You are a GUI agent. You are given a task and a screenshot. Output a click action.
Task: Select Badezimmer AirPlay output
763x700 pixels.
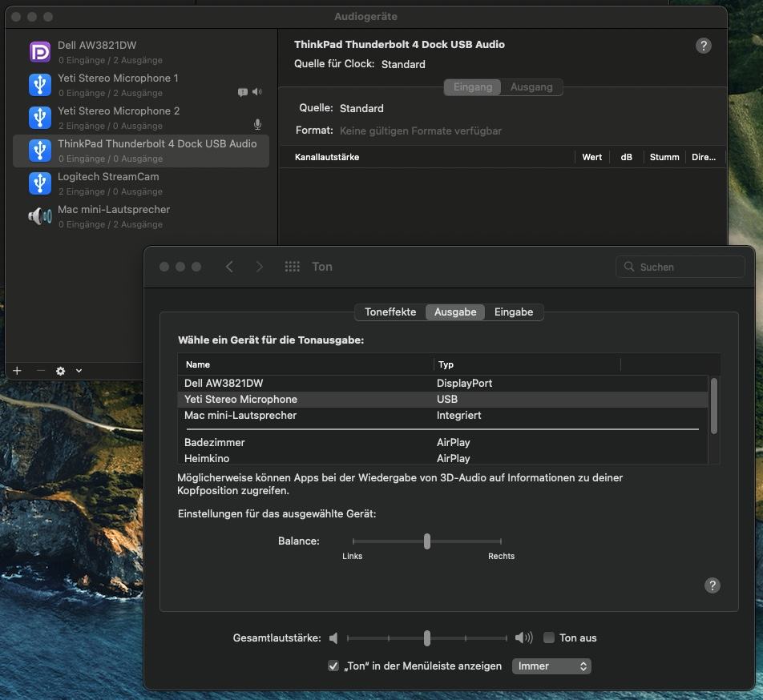coord(442,442)
